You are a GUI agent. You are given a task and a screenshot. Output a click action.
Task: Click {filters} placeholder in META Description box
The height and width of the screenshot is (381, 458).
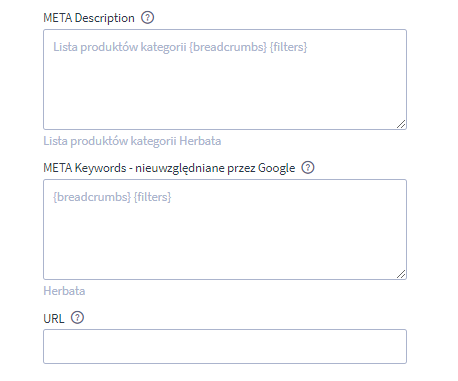tap(289, 47)
